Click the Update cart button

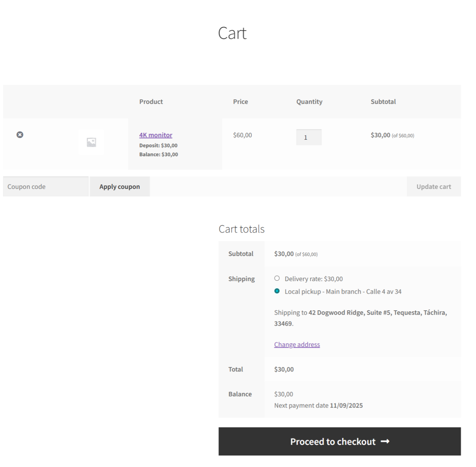pos(434,187)
